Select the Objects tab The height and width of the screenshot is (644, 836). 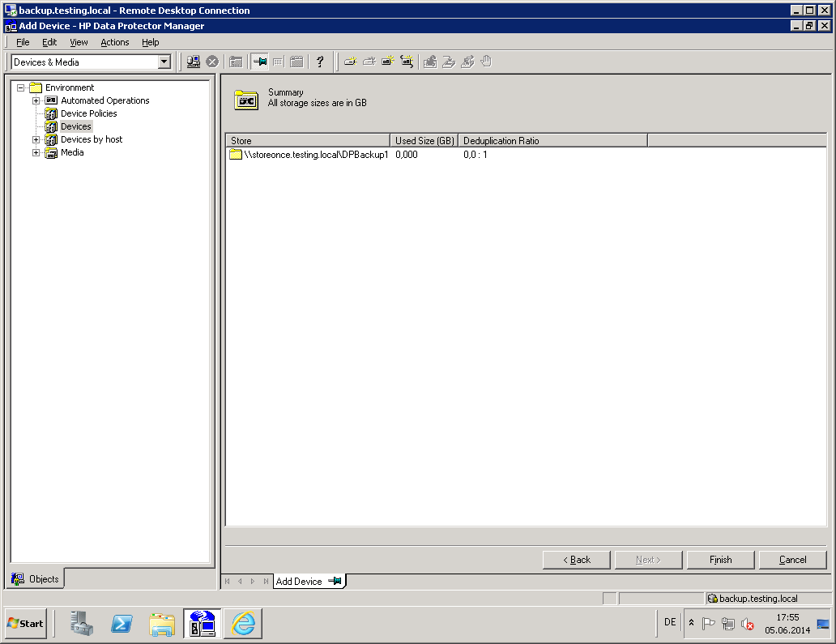point(36,579)
